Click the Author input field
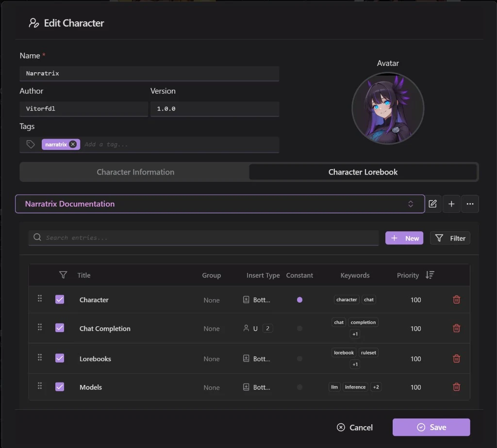497x448 pixels. pos(83,109)
